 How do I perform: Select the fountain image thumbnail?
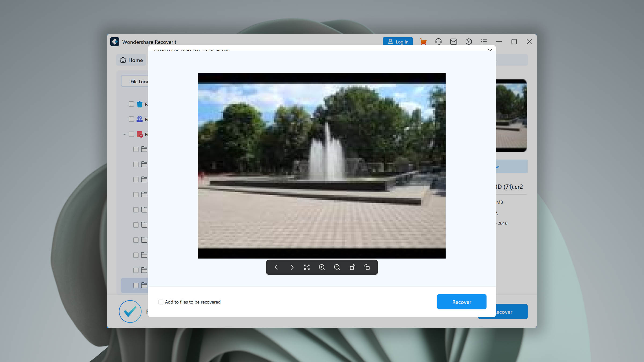click(x=511, y=115)
